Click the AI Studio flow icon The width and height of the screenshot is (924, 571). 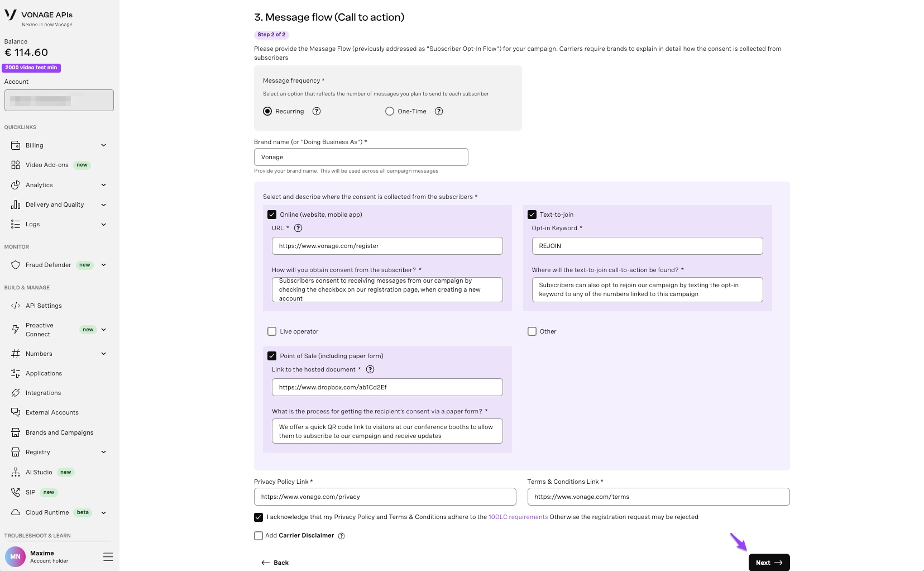(16, 472)
